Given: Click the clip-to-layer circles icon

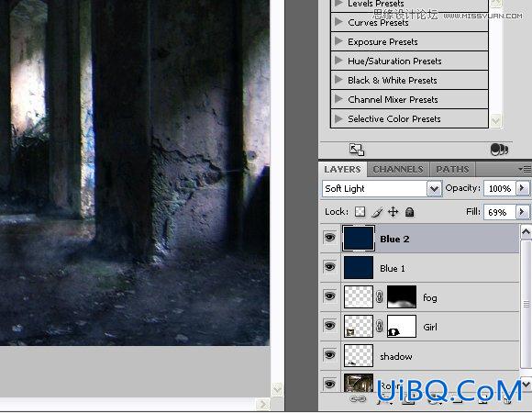Looking at the screenshot, I should pyautogui.click(x=499, y=150).
